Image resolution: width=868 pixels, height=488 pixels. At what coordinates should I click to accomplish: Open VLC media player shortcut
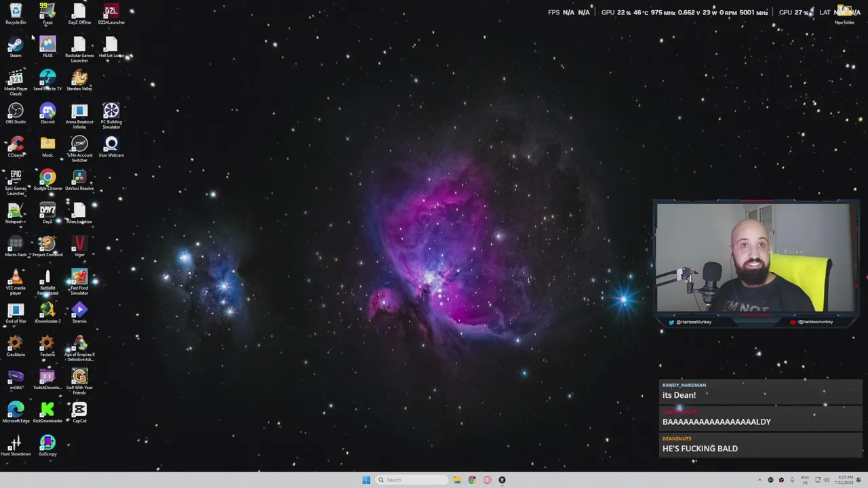16,282
